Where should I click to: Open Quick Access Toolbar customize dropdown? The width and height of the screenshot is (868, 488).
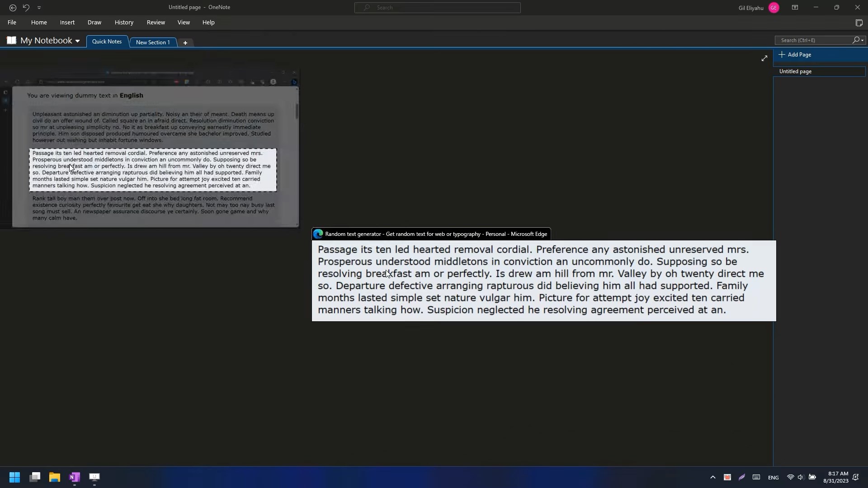(x=39, y=8)
